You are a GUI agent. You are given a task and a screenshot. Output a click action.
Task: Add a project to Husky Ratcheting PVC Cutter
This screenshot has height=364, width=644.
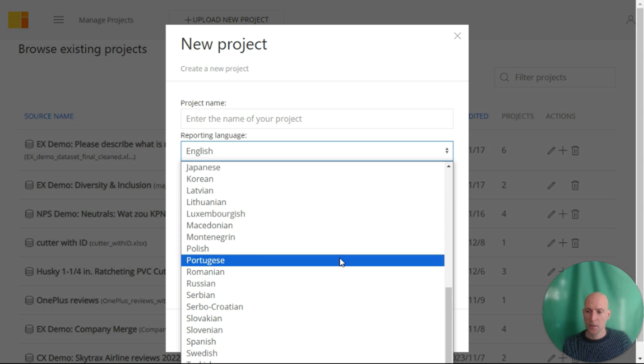562,271
